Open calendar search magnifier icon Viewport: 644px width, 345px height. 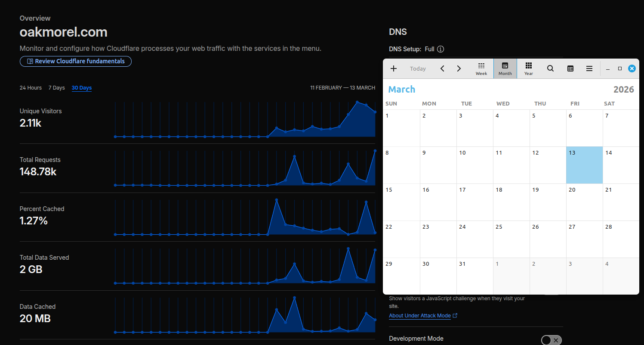tap(550, 68)
